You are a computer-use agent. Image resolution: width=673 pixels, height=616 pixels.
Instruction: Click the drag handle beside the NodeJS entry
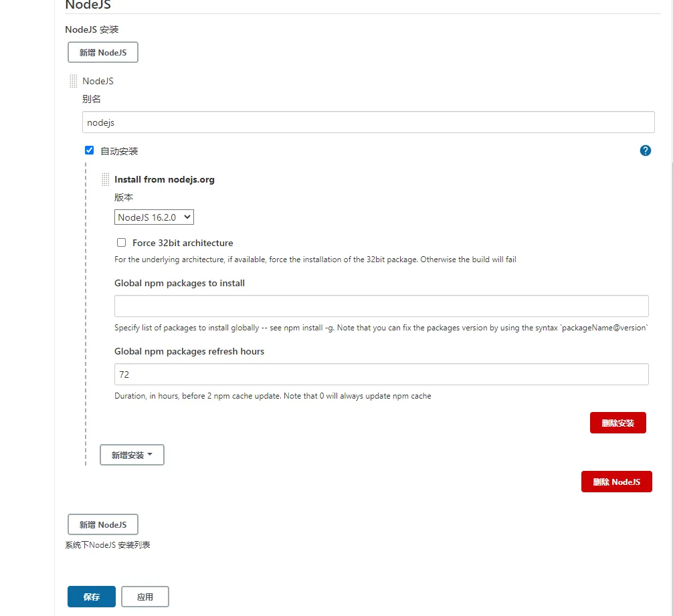[74, 81]
